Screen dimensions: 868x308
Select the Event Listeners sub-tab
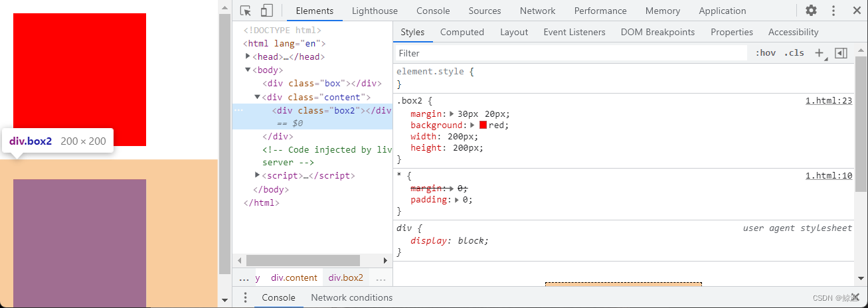tap(574, 32)
